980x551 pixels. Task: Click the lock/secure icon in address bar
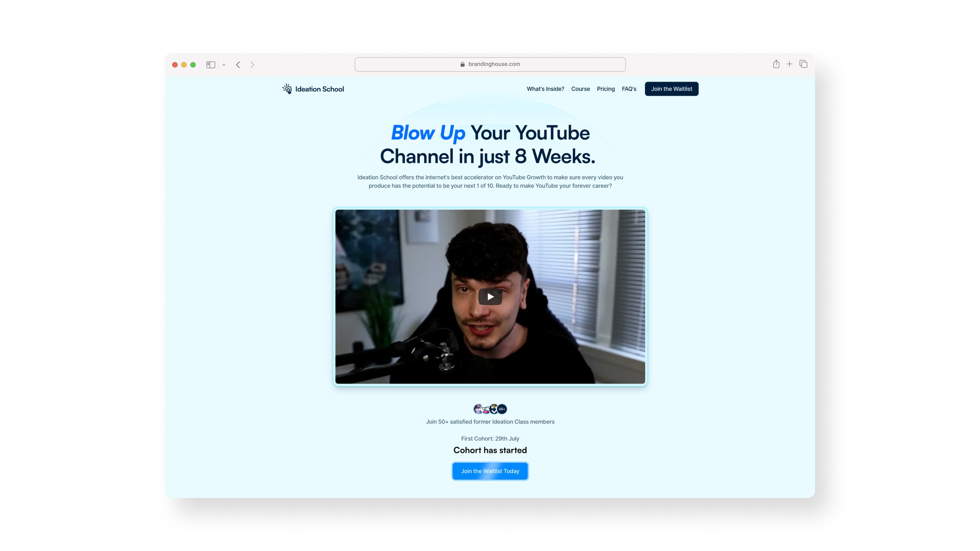[463, 64]
